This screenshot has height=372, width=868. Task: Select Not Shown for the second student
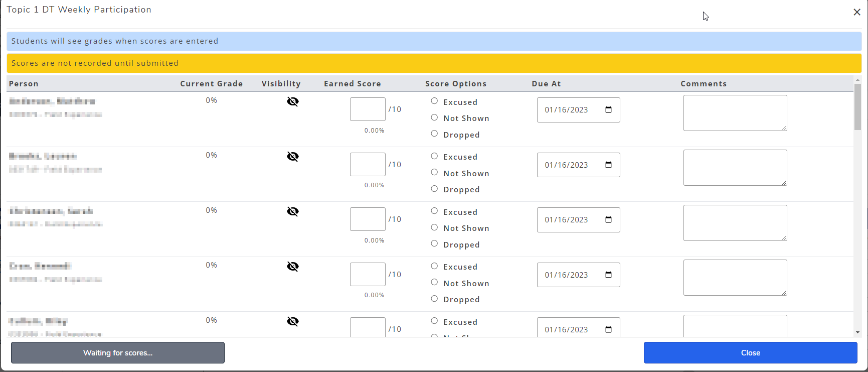coord(434,172)
